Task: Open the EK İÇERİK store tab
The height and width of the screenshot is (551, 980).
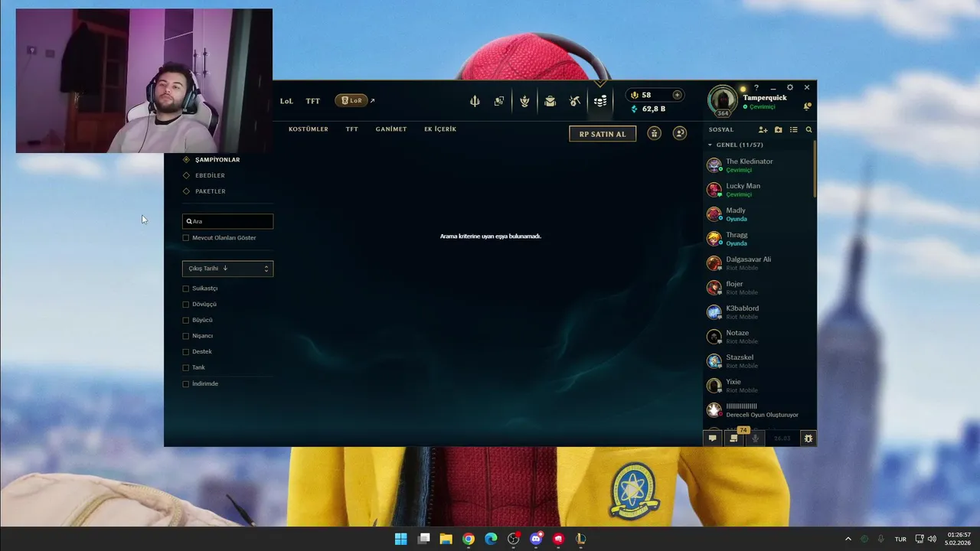Action: [x=440, y=129]
